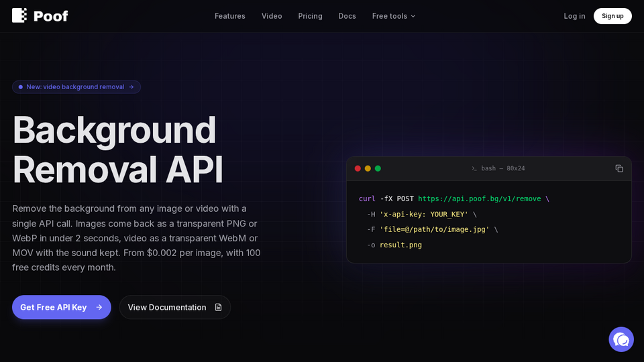The height and width of the screenshot is (362, 644).
Task: Click the red terminal window dot
Action: coord(358,169)
